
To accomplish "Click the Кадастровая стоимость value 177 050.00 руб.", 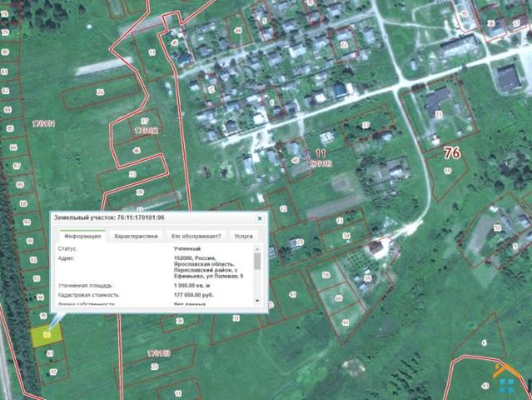I will point(201,294).
